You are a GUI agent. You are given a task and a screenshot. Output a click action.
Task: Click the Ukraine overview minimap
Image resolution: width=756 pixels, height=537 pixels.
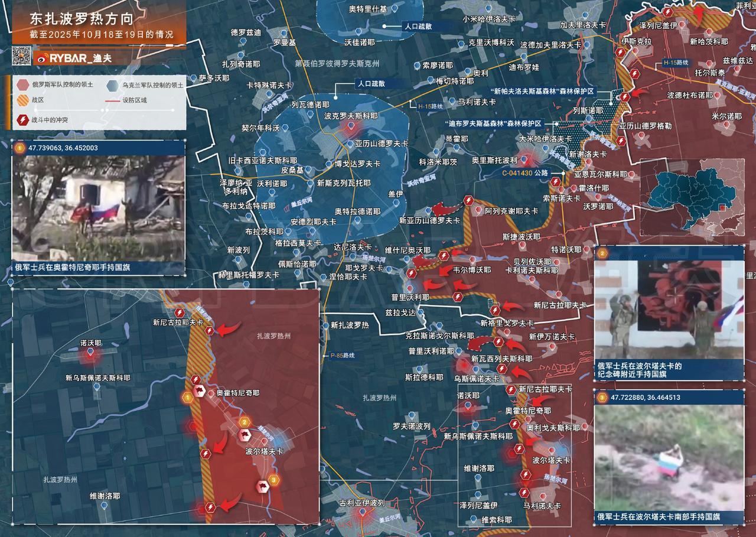pyautogui.click(x=691, y=198)
